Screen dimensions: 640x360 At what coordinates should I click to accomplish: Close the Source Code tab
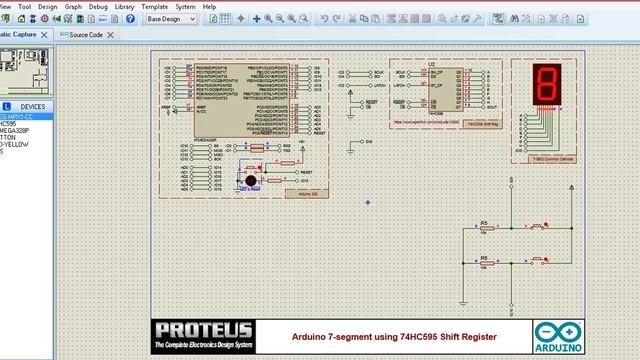coord(110,35)
